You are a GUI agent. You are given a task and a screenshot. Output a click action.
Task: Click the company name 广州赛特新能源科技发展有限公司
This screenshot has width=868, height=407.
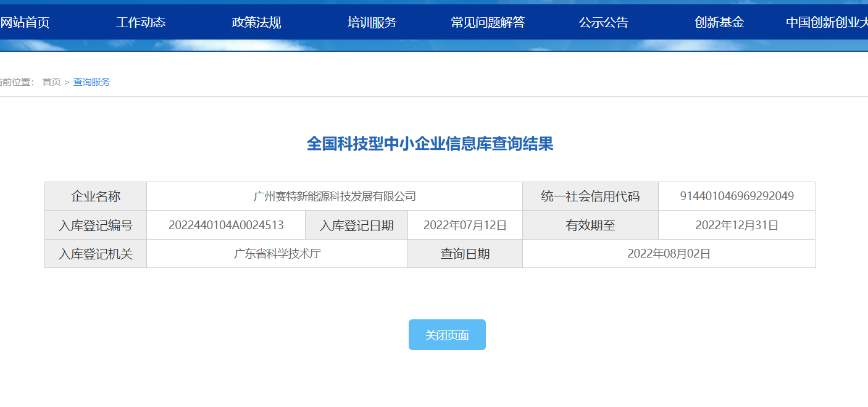pyautogui.click(x=335, y=196)
